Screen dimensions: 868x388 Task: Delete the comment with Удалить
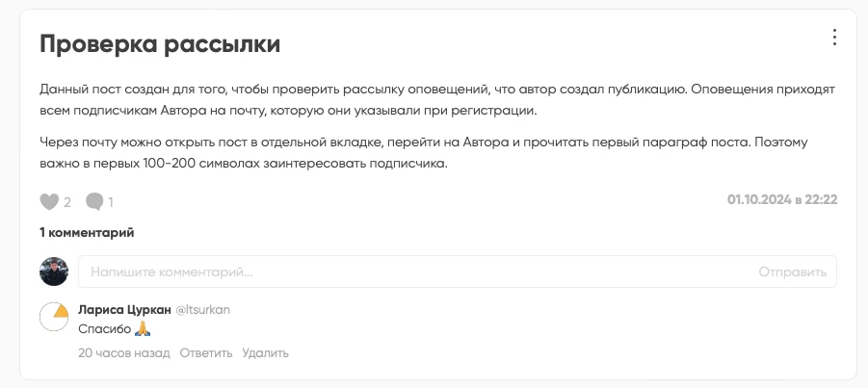click(265, 353)
